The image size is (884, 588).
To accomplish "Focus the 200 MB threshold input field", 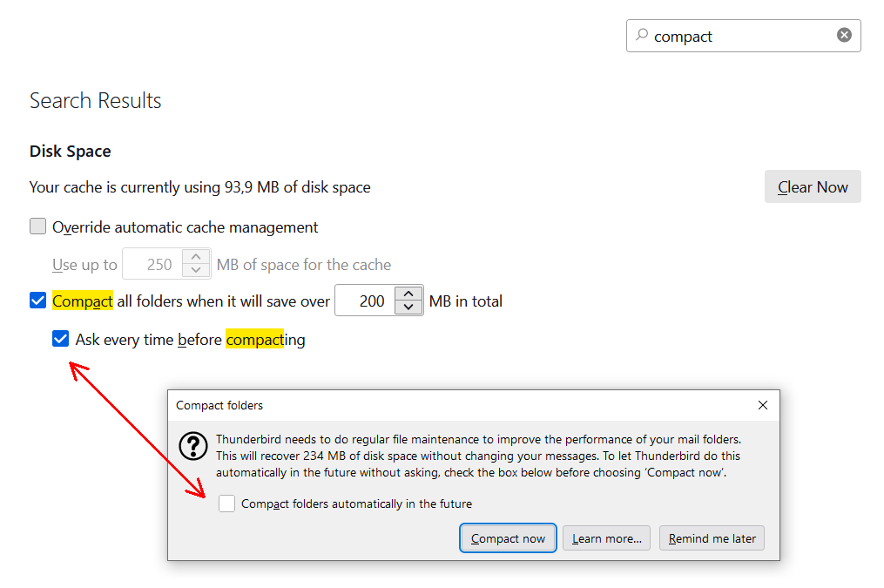I will coord(366,301).
